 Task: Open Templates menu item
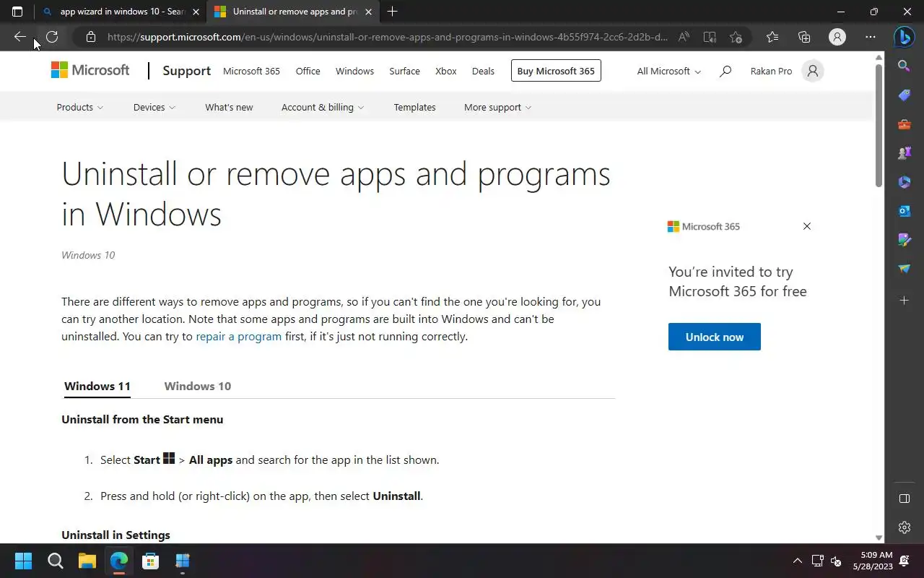click(414, 107)
